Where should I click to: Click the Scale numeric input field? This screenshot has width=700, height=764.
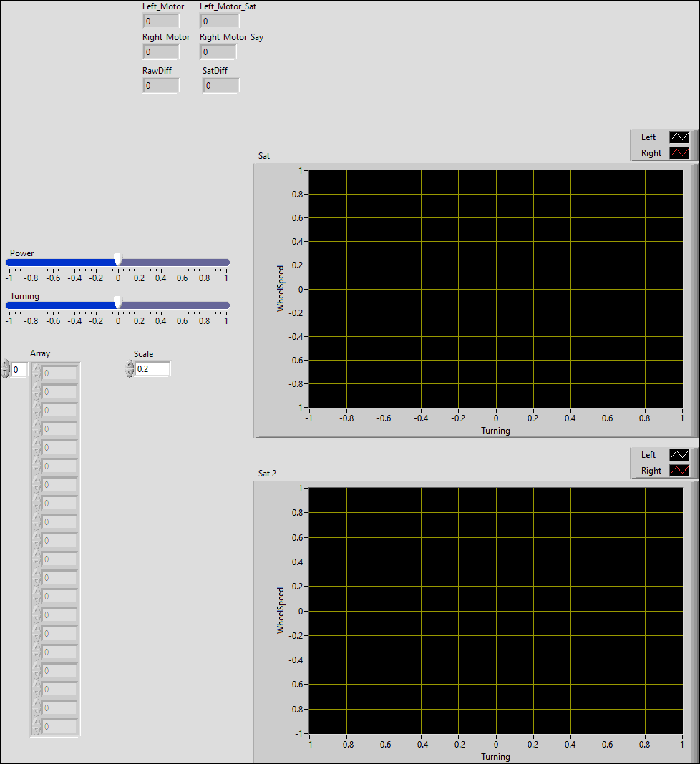[x=152, y=368]
